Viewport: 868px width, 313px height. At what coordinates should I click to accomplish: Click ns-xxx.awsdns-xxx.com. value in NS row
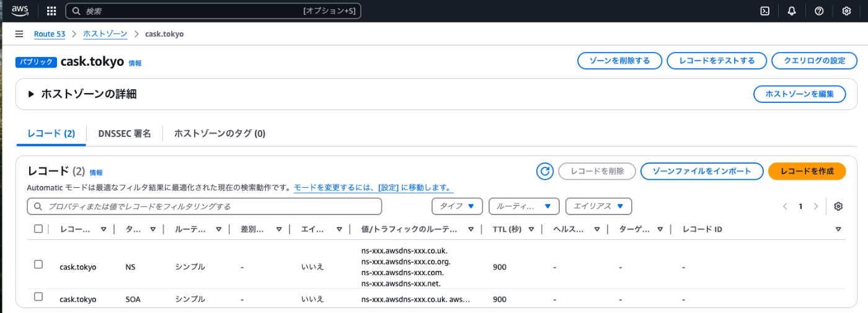(402, 272)
